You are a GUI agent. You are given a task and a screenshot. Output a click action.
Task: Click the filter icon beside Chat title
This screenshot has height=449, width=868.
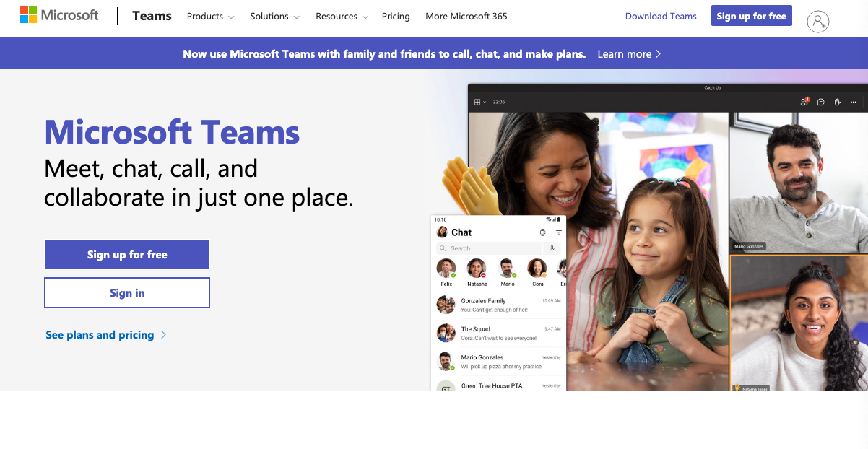pos(558,232)
